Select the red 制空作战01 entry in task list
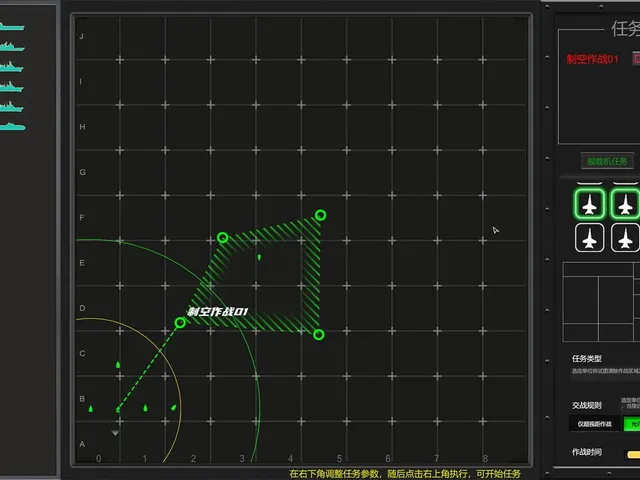Image resolution: width=640 pixels, height=480 pixels. pyautogui.click(x=592, y=59)
